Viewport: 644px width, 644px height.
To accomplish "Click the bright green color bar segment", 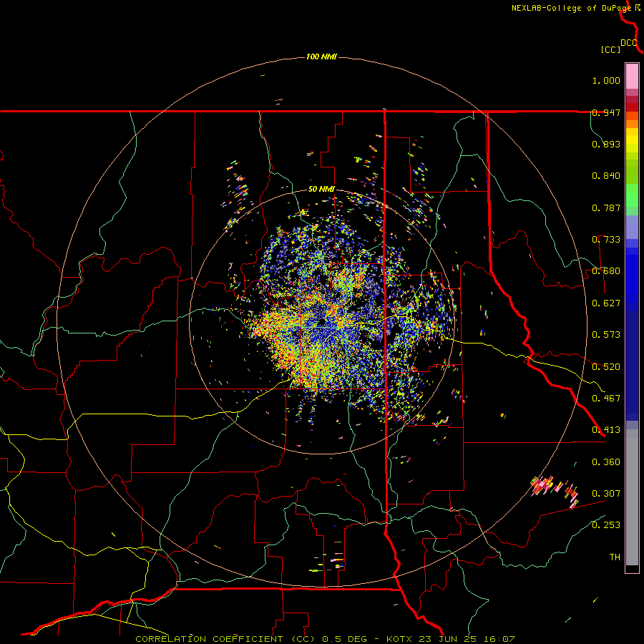I will pos(632,195).
